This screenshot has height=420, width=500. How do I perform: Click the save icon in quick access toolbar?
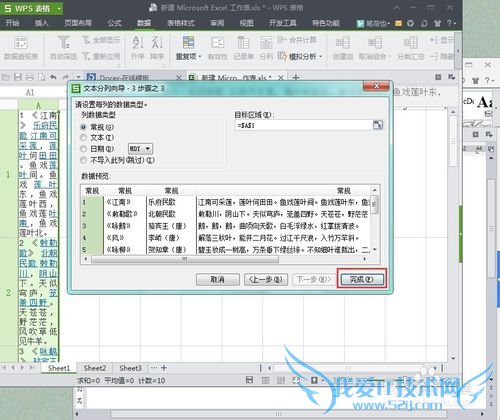[18, 77]
